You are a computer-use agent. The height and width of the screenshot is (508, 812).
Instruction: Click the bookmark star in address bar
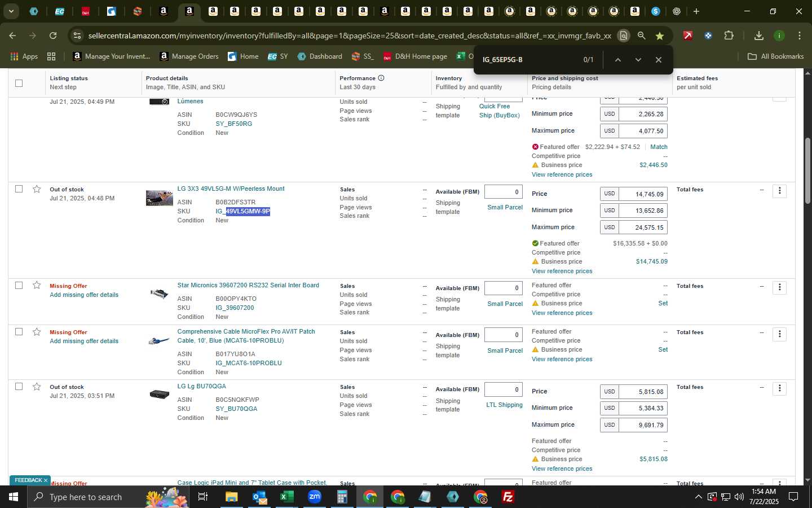(659, 36)
